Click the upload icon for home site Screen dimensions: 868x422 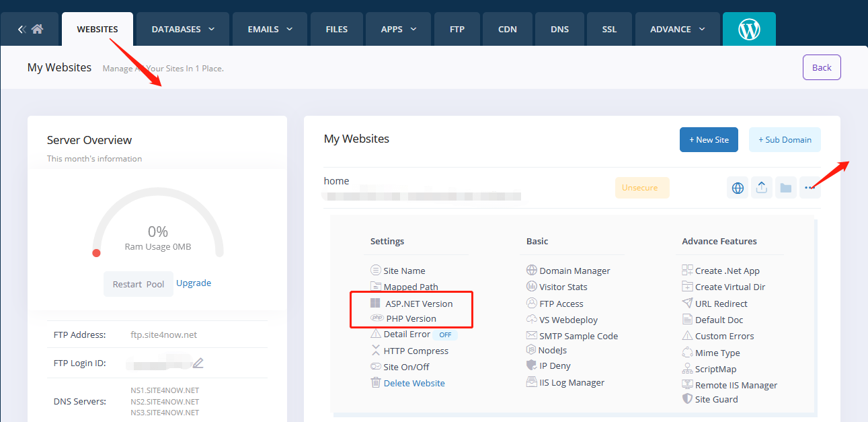(761, 188)
